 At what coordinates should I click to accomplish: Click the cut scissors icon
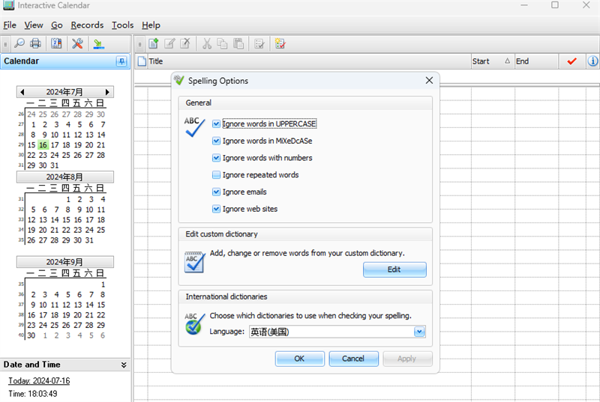tap(206, 43)
